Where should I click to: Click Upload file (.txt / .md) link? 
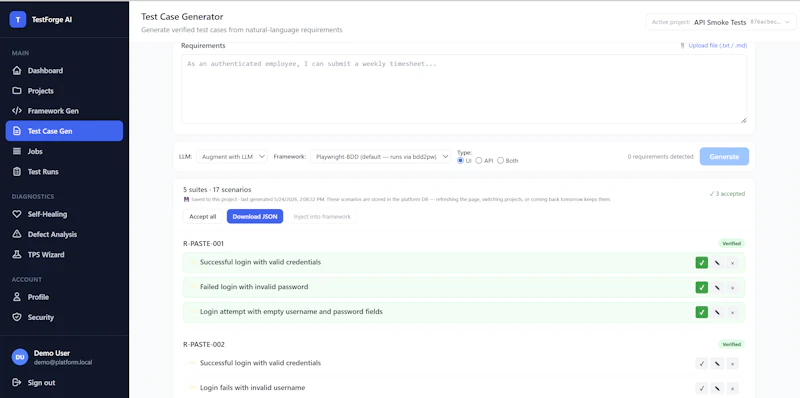coord(717,45)
